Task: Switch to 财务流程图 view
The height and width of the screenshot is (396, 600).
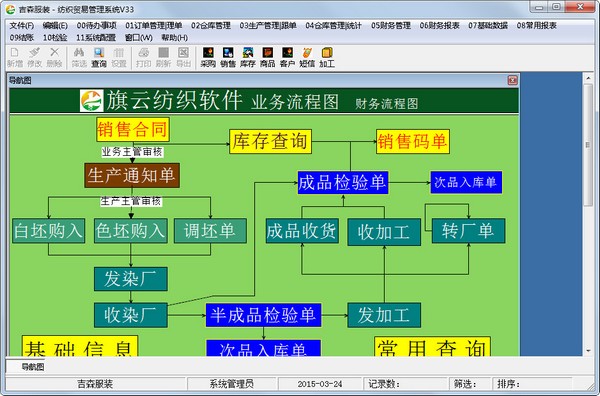Action: (x=386, y=103)
